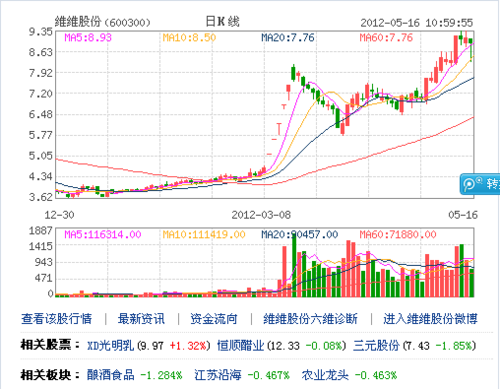Open the 查看该股行情 link
500x389 pixels.
(56, 319)
